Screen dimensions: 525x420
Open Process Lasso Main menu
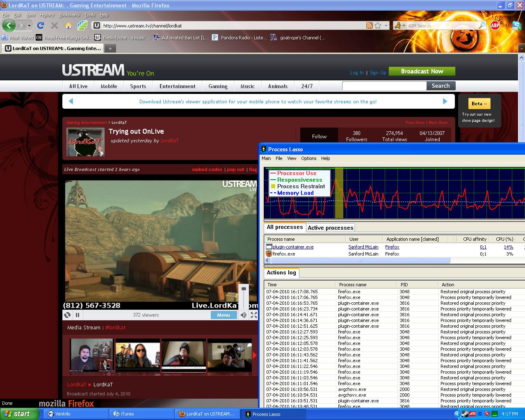point(266,158)
